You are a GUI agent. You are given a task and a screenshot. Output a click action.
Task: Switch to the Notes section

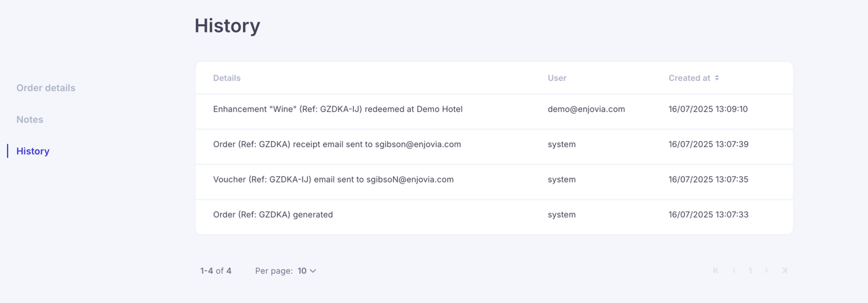pyautogui.click(x=30, y=120)
